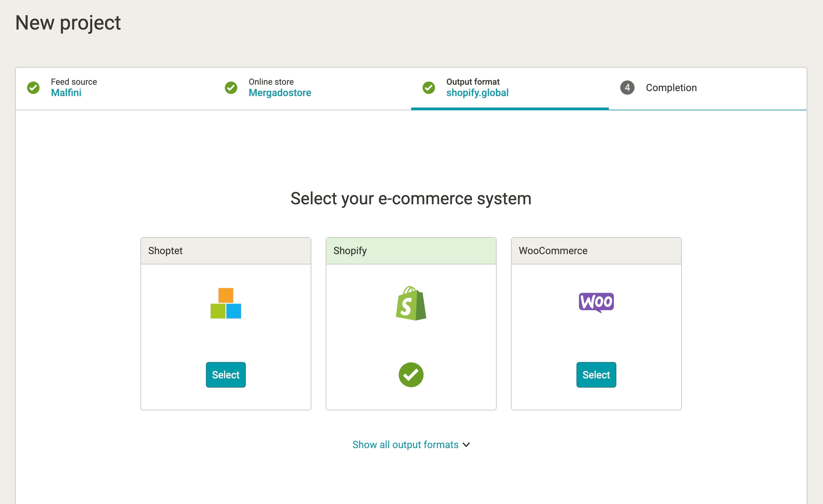Screen dimensions: 823x504
Task: Click the New project page heading
Action: [x=68, y=23]
